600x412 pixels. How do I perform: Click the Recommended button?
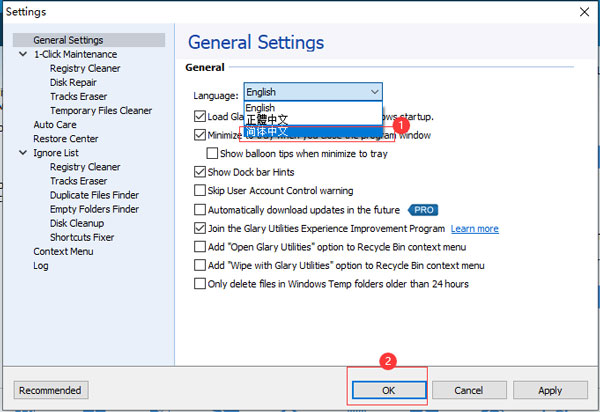click(x=51, y=390)
